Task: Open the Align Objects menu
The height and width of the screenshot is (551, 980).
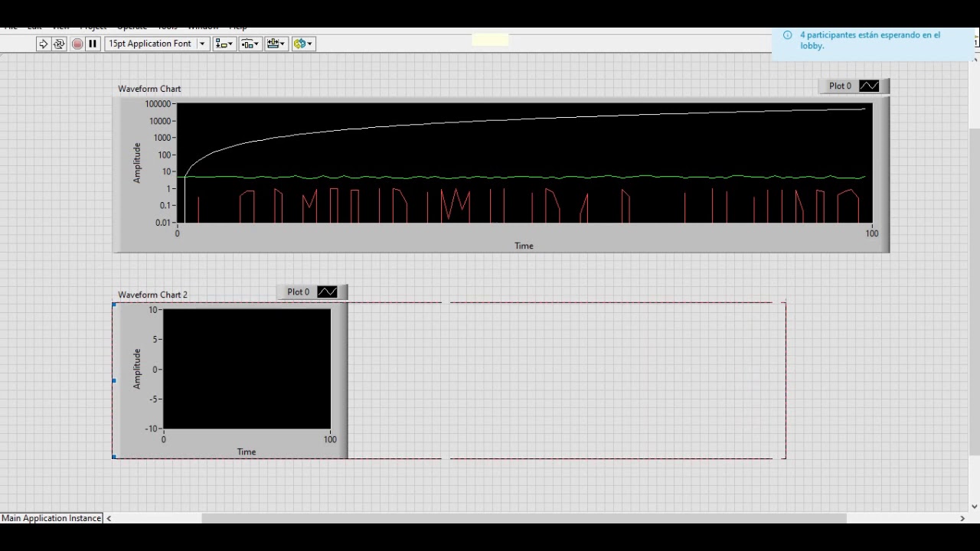Action: 224,44
